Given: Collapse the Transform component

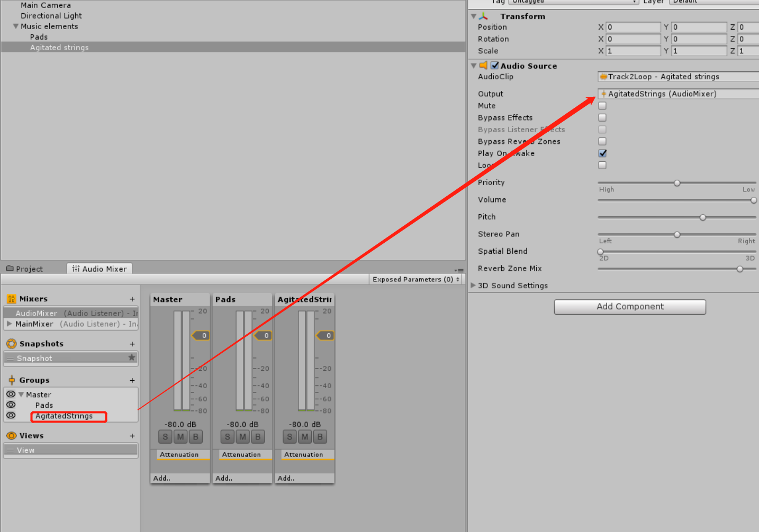Looking at the screenshot, I should (x=474, y=16).
